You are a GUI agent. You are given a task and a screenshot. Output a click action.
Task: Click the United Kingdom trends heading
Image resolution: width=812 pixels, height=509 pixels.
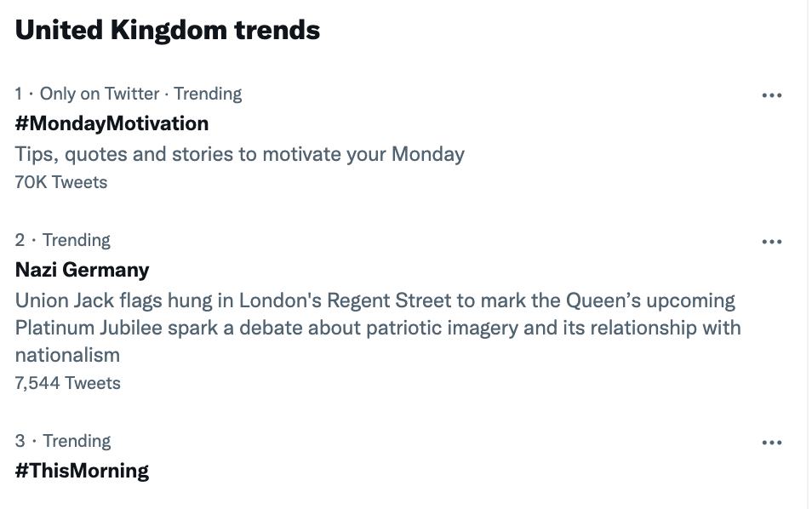point(168,30)
